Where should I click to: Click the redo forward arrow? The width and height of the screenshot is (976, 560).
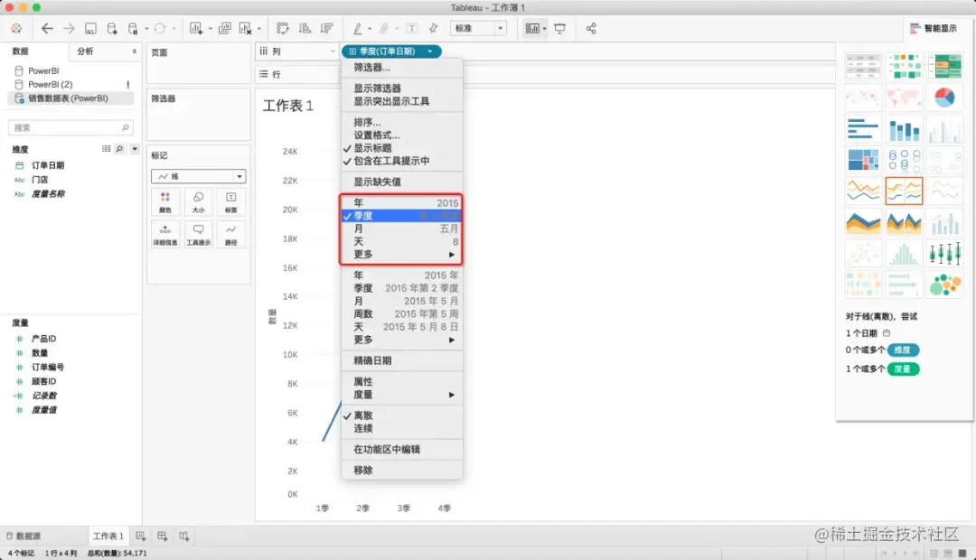(x=69, y=28)
